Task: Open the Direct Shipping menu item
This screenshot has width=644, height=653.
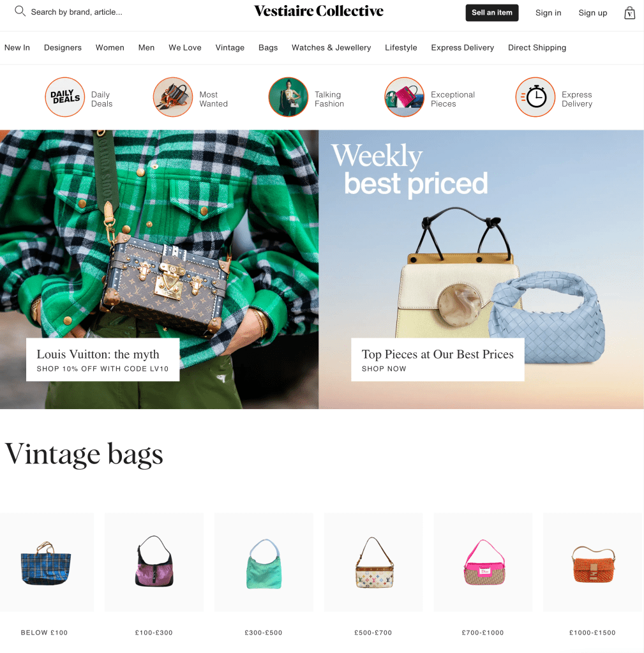Action: coord(537,47)
